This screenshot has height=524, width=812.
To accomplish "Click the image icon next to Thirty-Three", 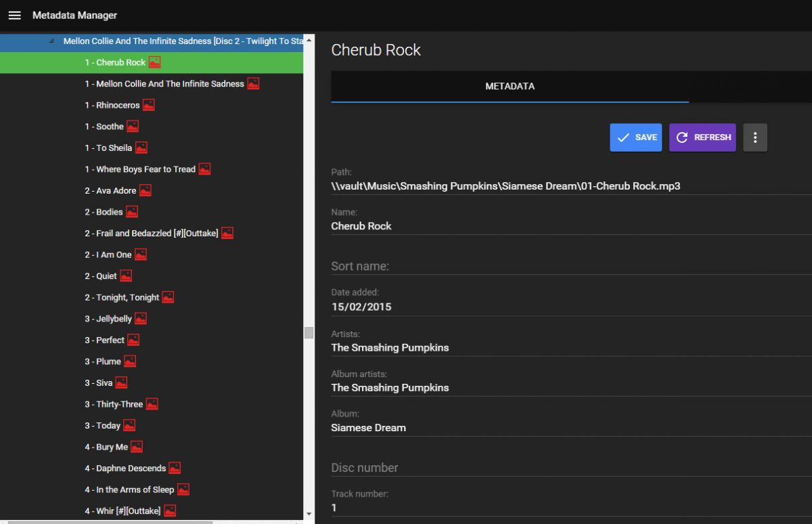I will click(152, 404).
